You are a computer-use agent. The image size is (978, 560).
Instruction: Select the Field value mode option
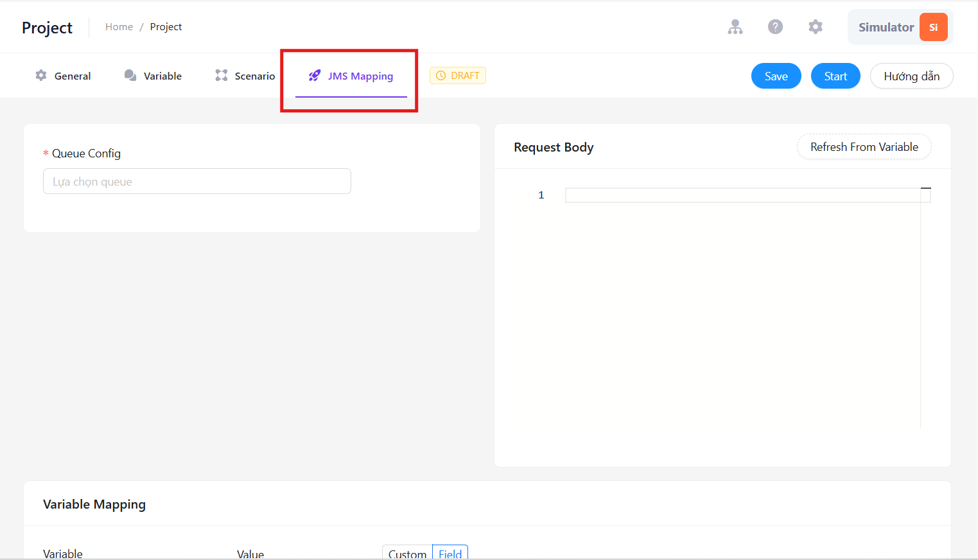[450, 553]
